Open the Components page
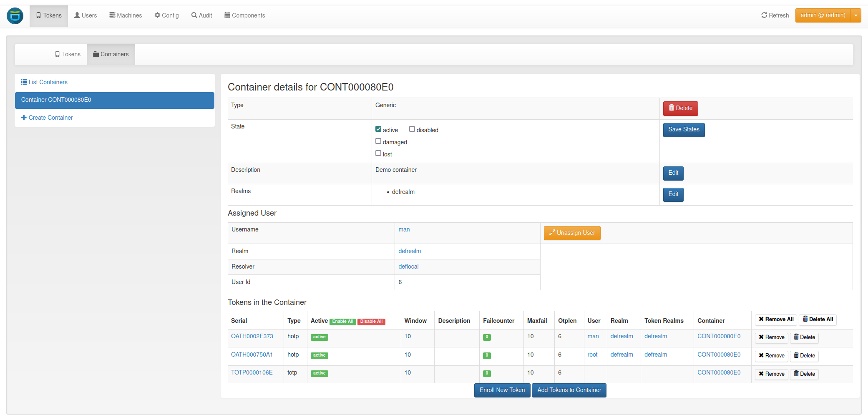868x420 pixels. pos(244,15)
